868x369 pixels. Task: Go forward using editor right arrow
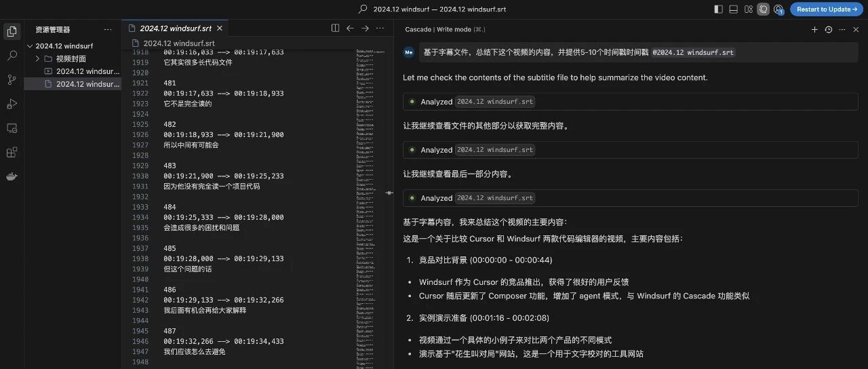pos(365,28)
